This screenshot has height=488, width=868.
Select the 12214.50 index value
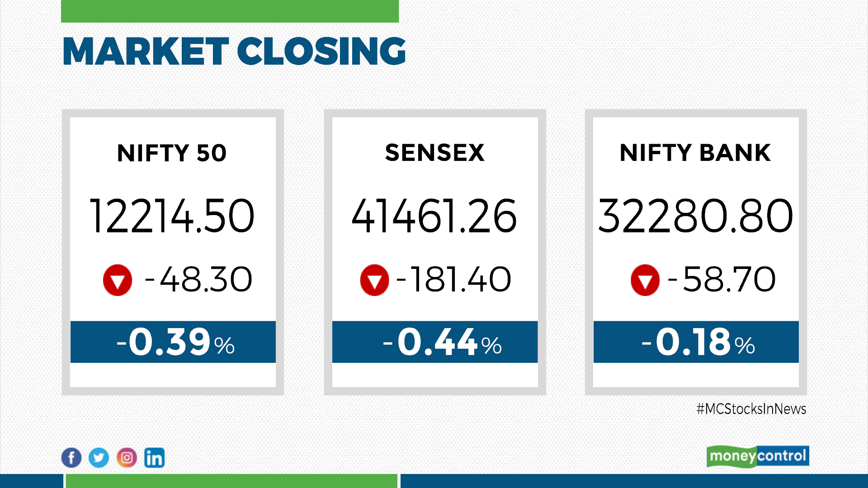pos(172,216)
